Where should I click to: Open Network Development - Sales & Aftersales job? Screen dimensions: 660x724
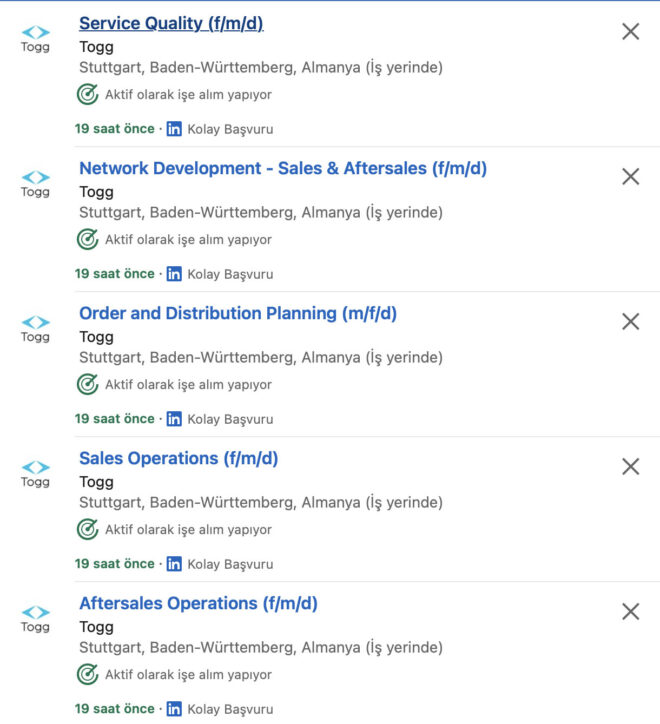[283, 168]
